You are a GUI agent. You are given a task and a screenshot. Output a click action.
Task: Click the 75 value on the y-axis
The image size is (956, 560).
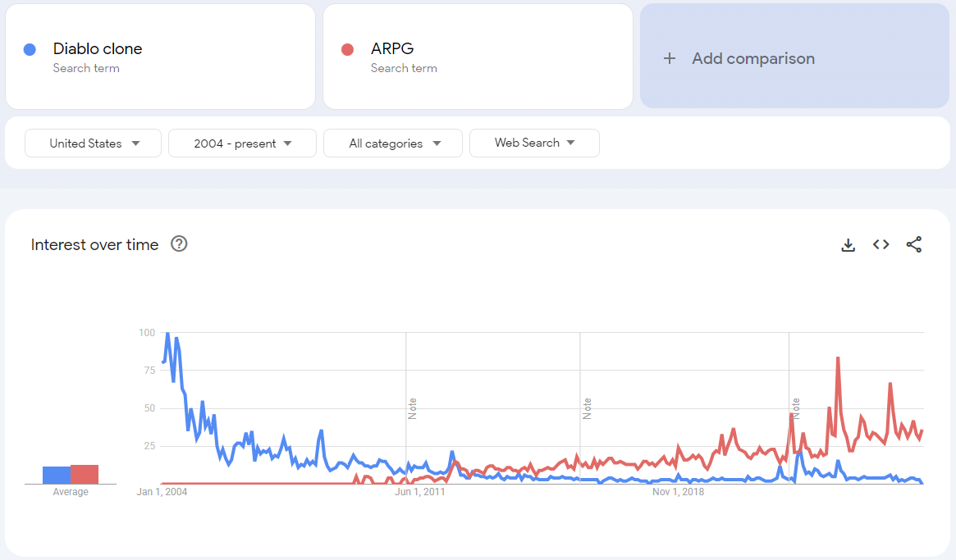[x=149, y=371]
